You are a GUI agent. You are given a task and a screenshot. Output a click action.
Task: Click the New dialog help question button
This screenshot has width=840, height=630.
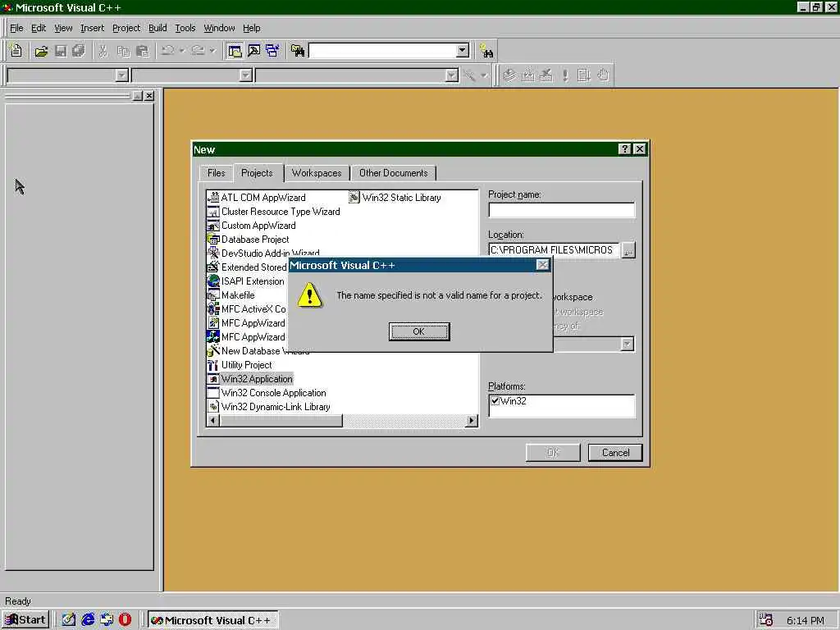click(624, 149)
